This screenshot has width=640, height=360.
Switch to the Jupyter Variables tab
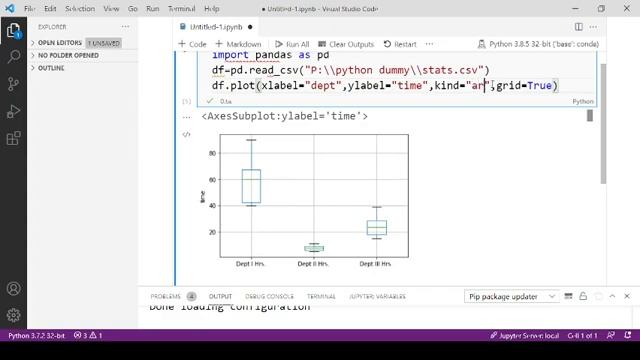[377, 296]
